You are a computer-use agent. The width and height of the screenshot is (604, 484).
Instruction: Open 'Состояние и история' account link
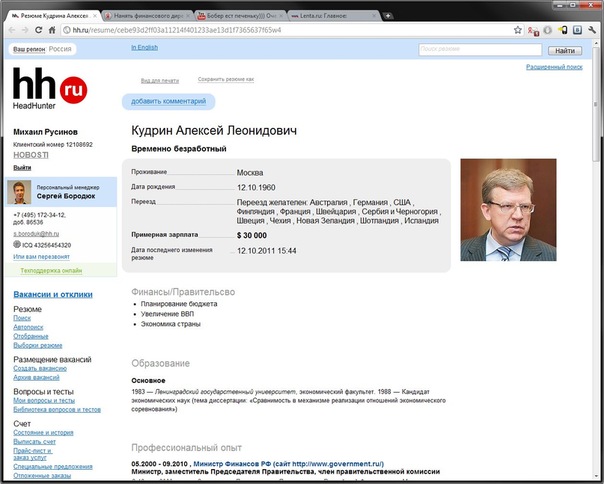(43, 432)
